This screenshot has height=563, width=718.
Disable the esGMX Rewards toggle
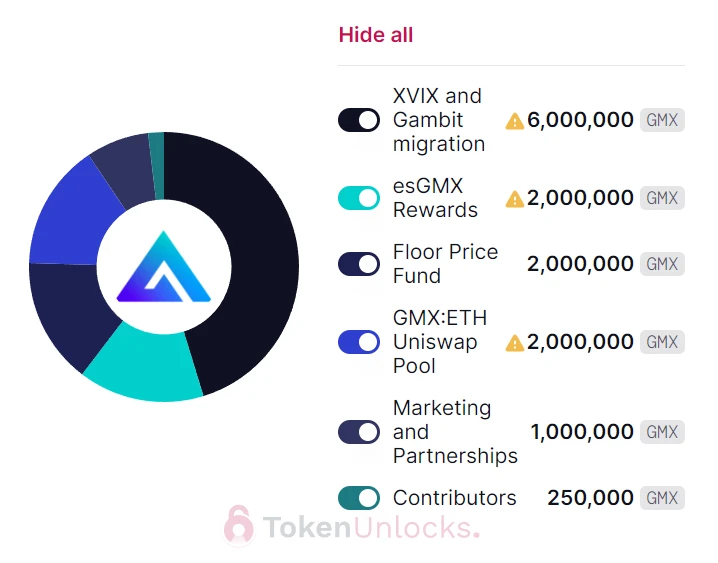pos(359,198)
